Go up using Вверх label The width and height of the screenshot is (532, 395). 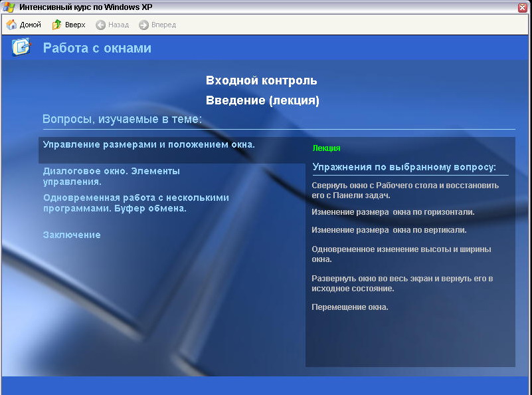[x=75, y=25]
